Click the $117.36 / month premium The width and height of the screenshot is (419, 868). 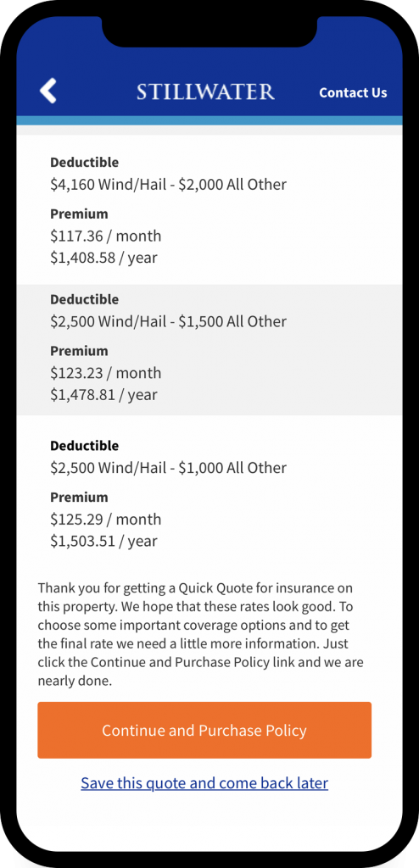[x=106, y=236]
